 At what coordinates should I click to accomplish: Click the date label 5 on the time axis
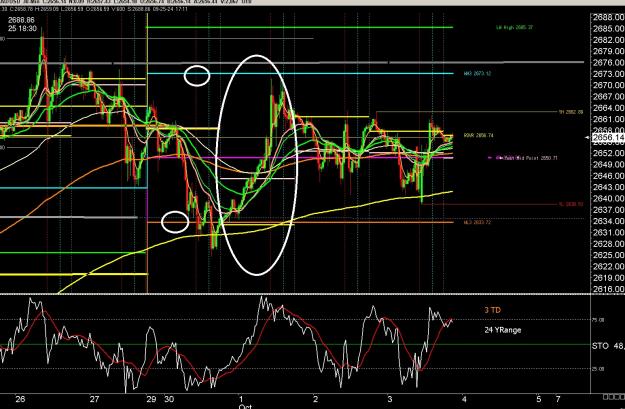point(539,399)
